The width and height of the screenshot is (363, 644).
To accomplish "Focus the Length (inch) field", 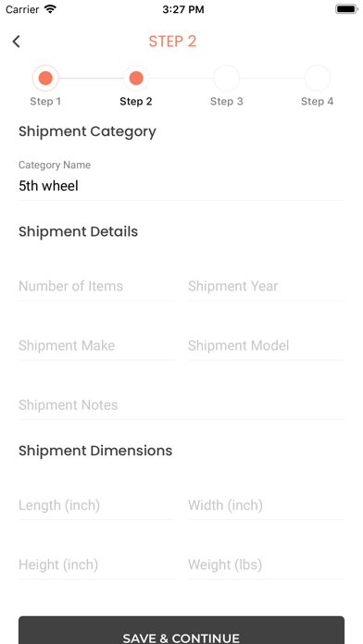I will (x=96, y=505).
